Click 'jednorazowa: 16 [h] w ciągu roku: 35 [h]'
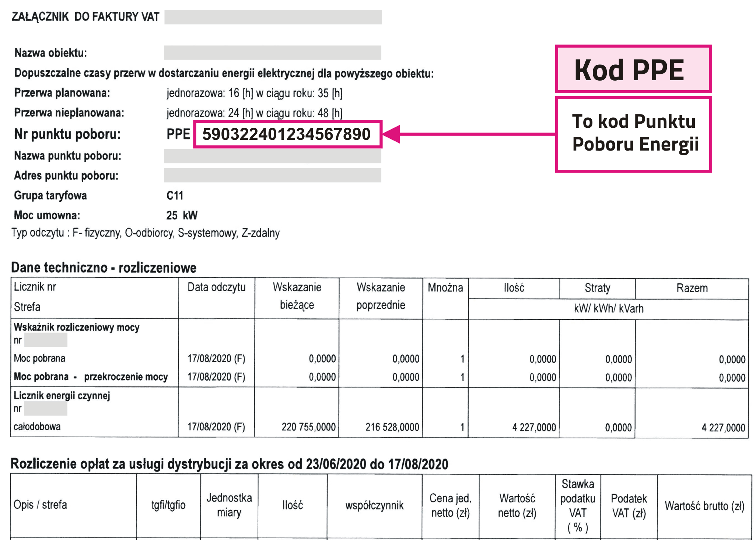This screenshot has height=540, width=756. 254,93
